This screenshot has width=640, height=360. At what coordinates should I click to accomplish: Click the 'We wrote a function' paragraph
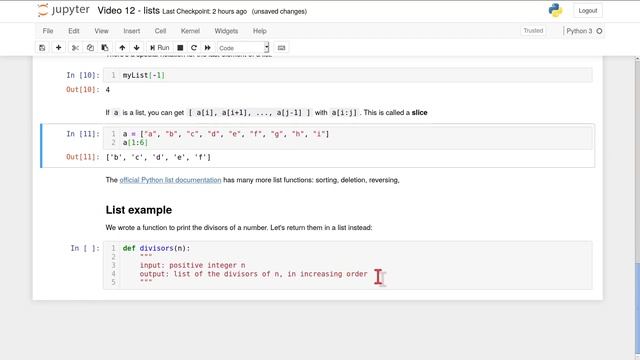click(239, 228)
